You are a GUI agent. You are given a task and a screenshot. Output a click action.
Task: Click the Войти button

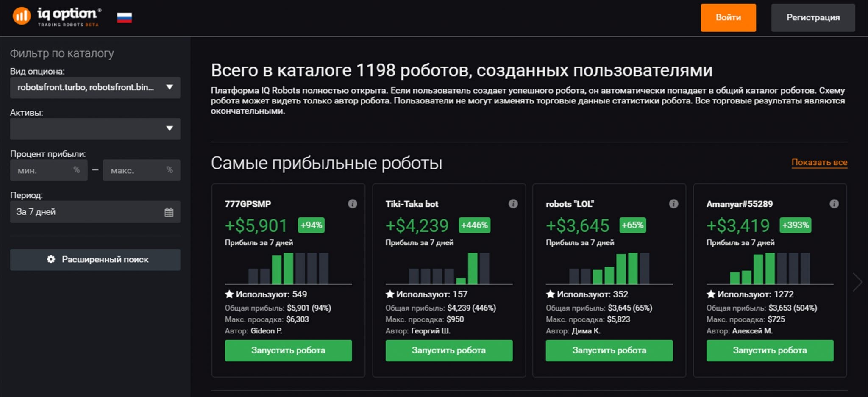coord(728,18)
